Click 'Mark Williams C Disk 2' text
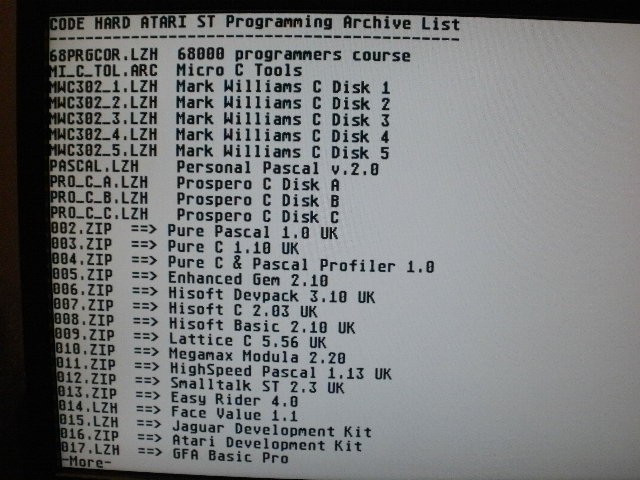Screen dimensions: 640x480 [283, 103]
